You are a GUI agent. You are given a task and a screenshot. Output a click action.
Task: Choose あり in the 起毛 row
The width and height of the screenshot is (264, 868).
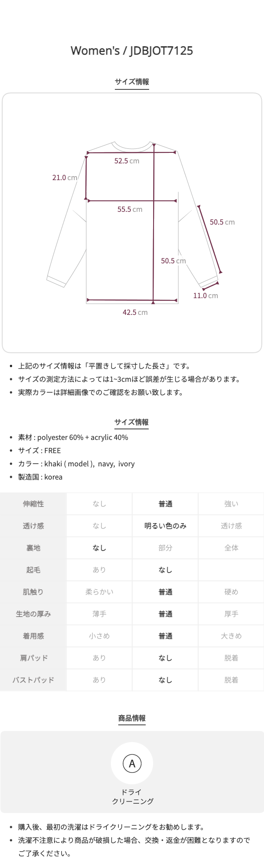99,570
